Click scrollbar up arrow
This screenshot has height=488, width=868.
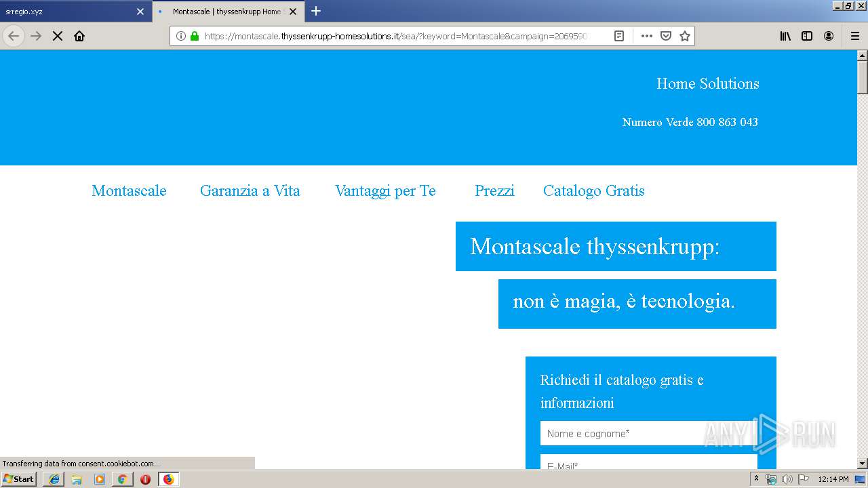coord(863,55)
